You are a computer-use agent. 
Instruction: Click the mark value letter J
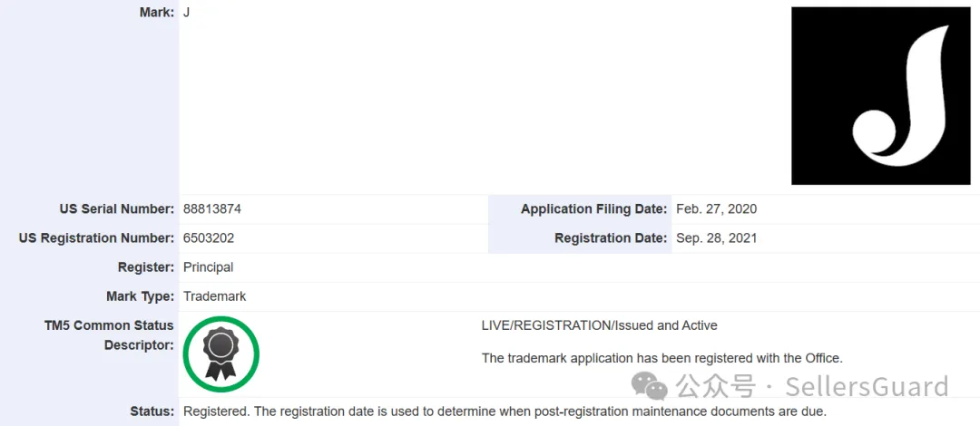186,13
